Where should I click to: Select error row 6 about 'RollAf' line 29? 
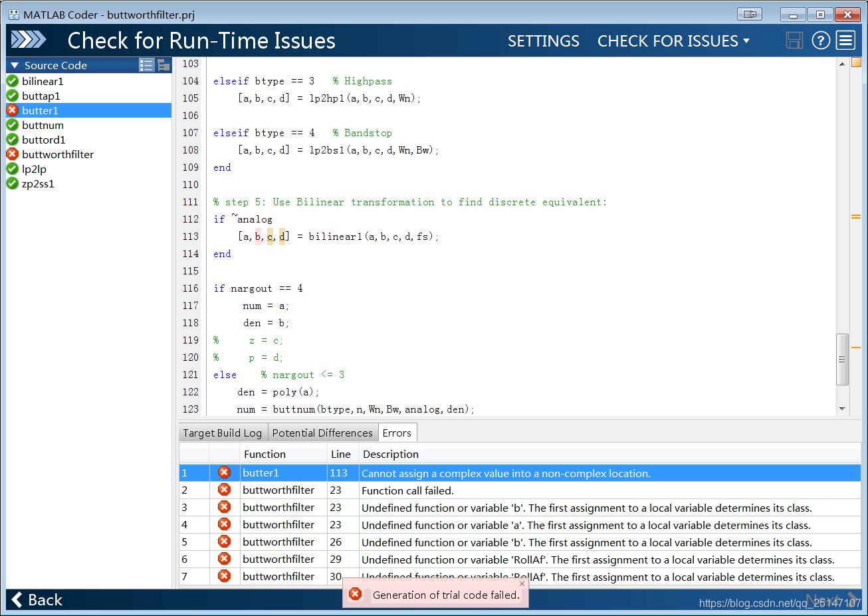[520, 560]
